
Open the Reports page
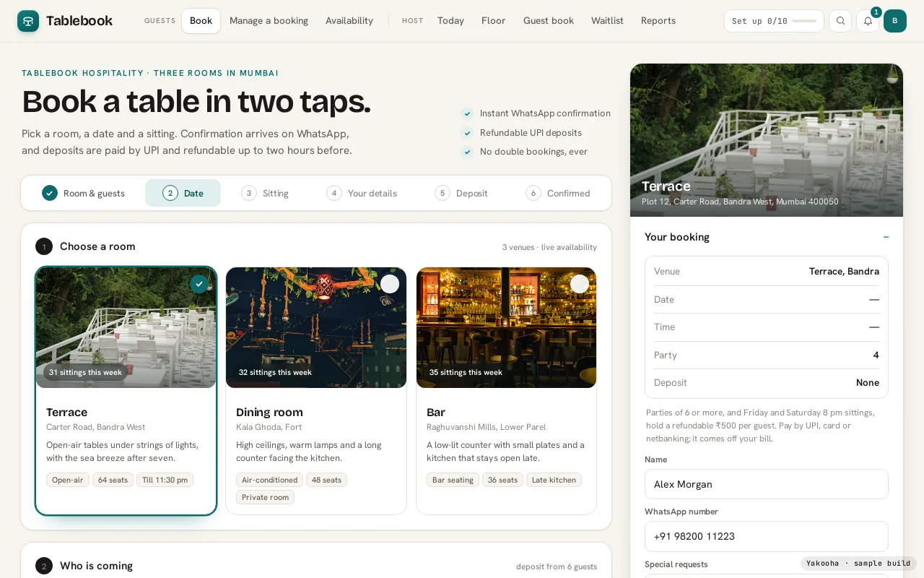tap(658, 21)
